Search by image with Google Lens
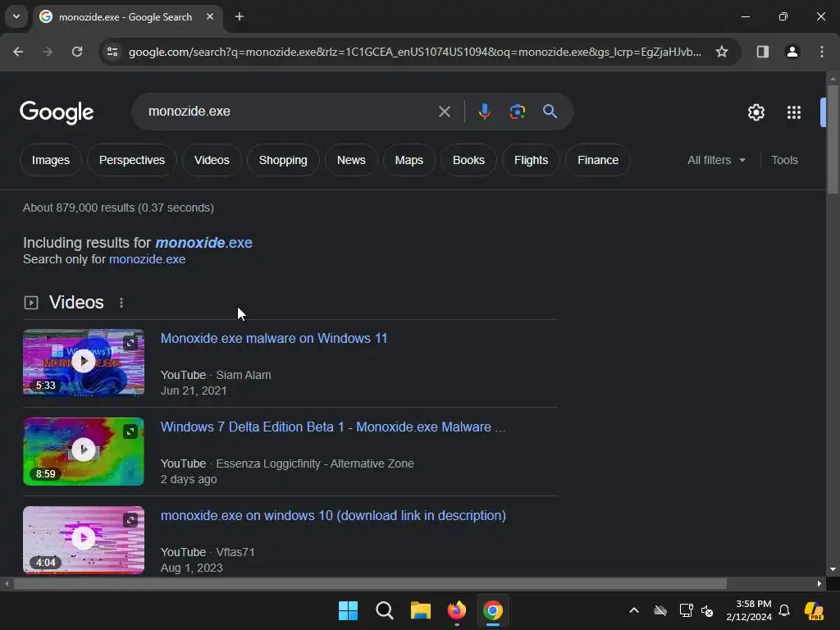Screen dimensions: 840x630 517,112
